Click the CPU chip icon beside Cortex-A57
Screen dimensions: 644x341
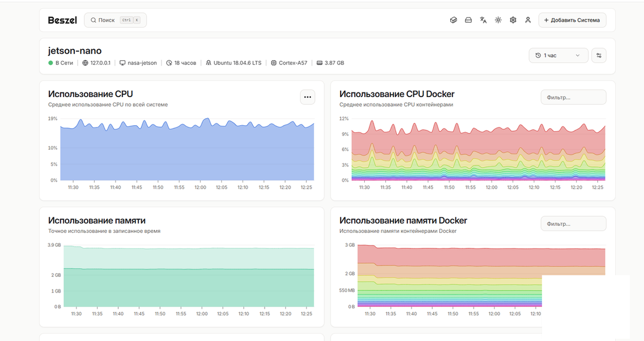273,63
